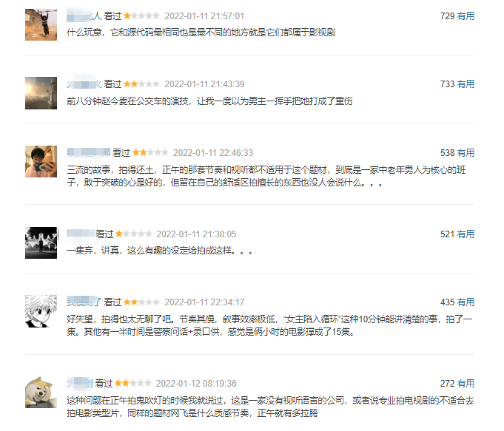
Task: Click the timestamp 2022-01-12 08:19:36
Action: 196,384
